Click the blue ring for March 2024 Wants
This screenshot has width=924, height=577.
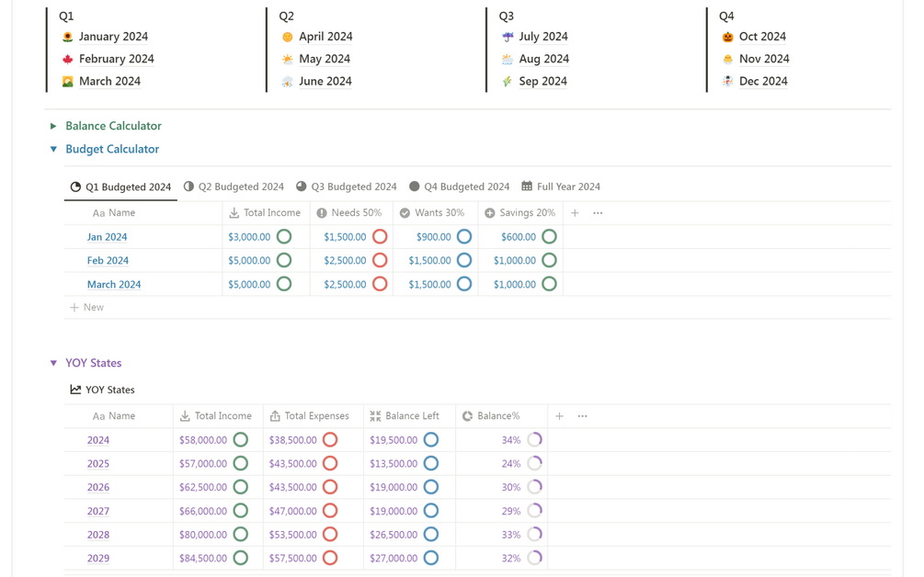click(x=464, y=285)
